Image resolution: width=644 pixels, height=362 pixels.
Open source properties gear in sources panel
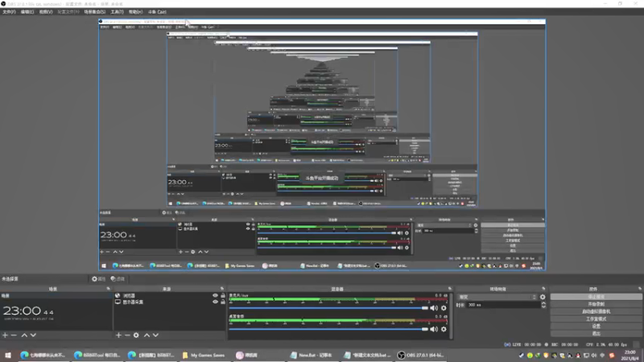[x=136, y=335]
